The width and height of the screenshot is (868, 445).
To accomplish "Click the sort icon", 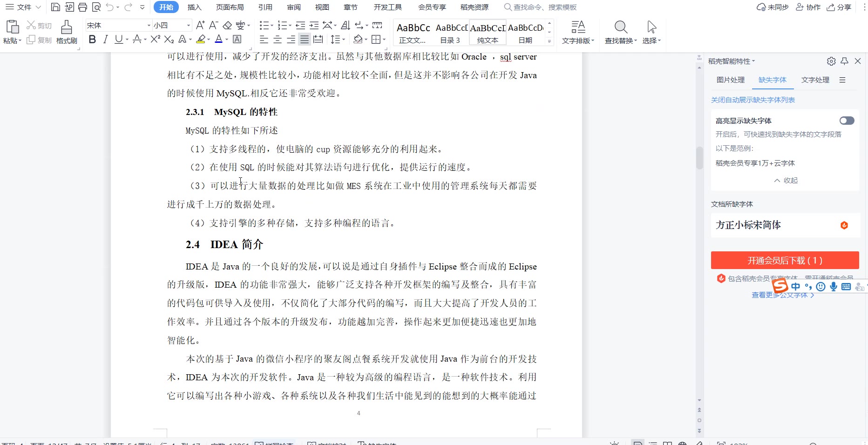I will point(346,25).
